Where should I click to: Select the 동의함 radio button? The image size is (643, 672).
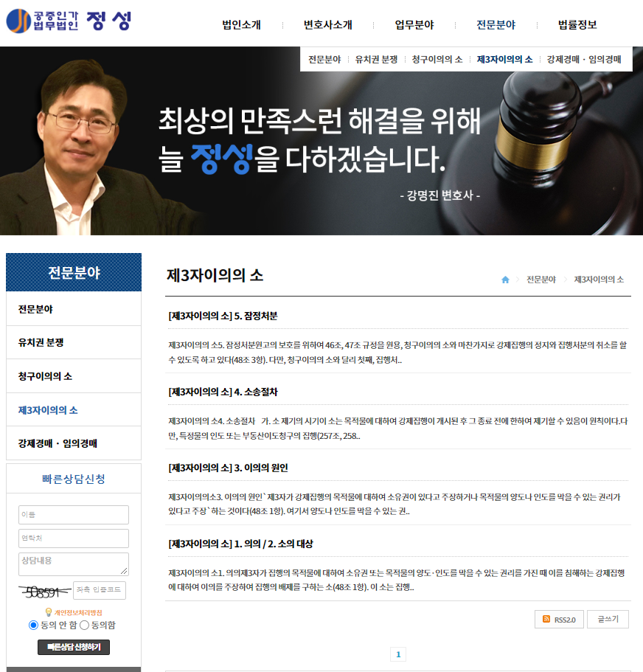pyautogui.click(x=84, y=626)
